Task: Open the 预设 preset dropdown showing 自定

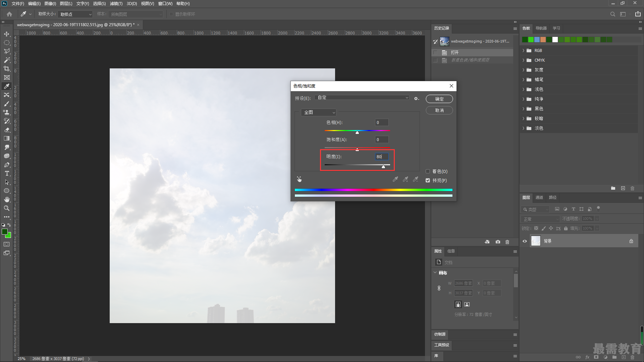Action: pyautogui.click(x=363, y=98)
